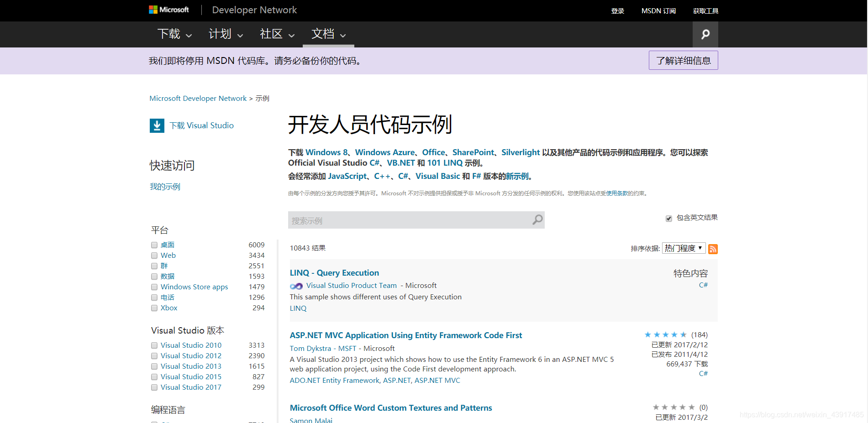Screen dimensions: 868x423
Task: Click the magnifier in the sample search box
Action: 537,220
